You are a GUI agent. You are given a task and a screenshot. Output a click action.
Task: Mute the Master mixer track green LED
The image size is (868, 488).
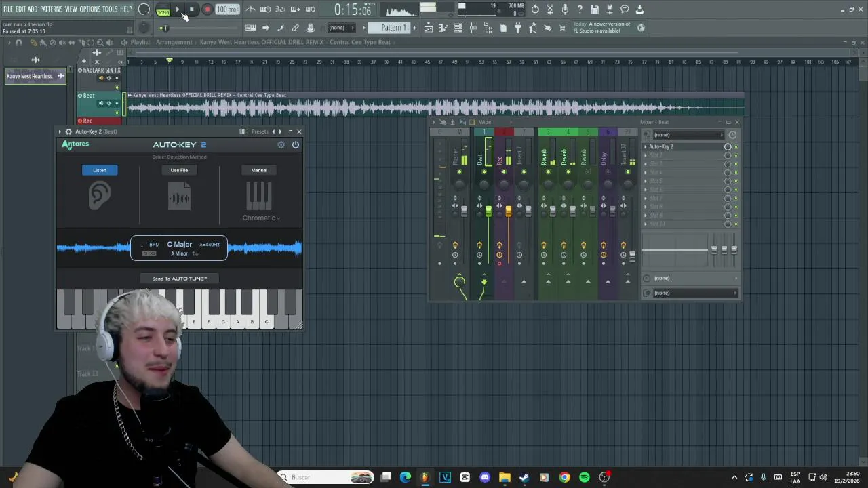coord(459,172)
